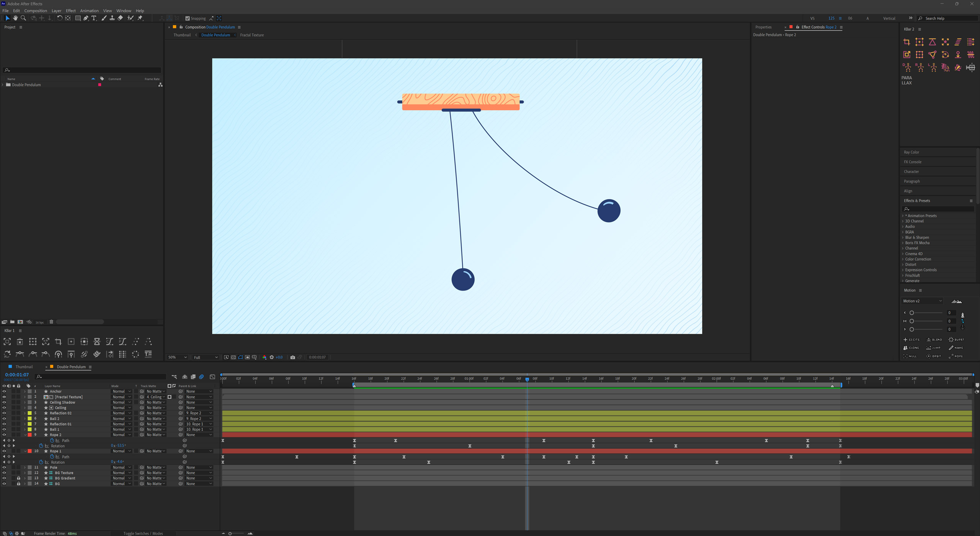This screenshot has width=980, height=536.
Task: Click the take snapshot camera icon
Action: pos(292,357)
